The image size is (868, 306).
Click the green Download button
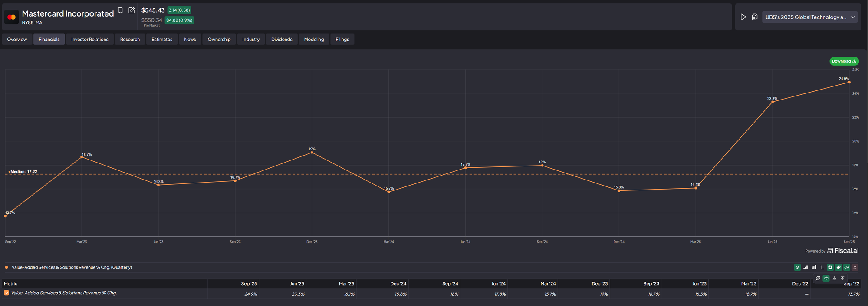[844, 61]
